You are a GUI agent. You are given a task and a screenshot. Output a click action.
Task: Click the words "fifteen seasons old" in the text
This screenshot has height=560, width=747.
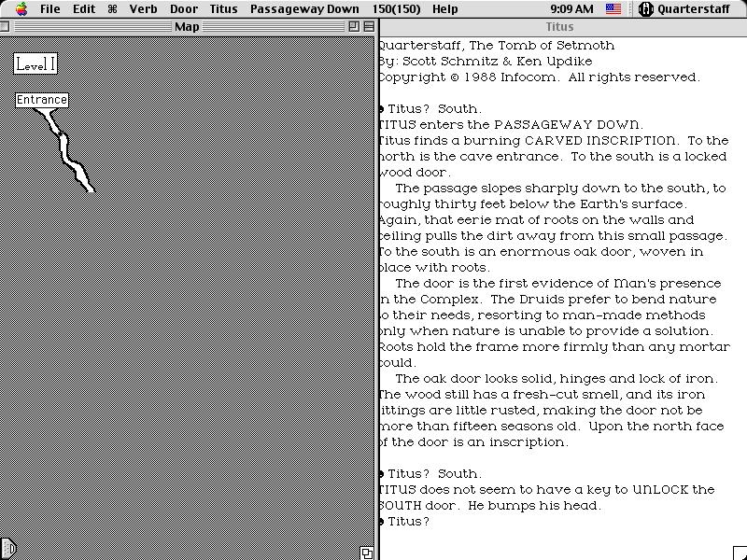(514, 427)
